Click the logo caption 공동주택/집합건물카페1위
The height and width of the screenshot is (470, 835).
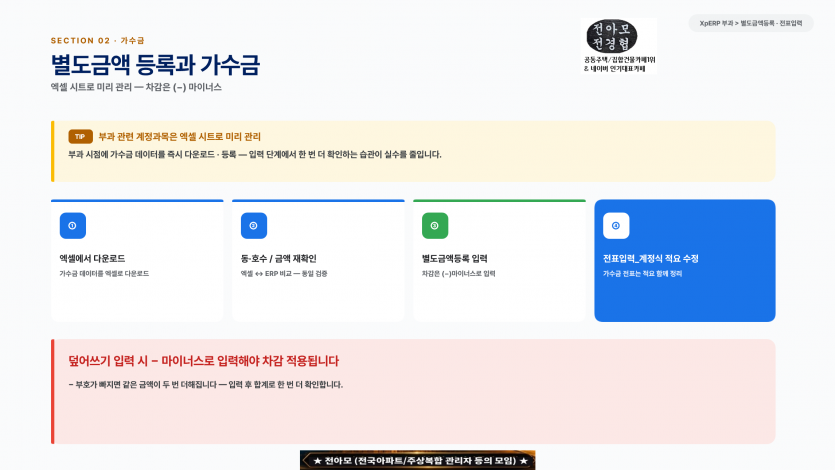619,60
